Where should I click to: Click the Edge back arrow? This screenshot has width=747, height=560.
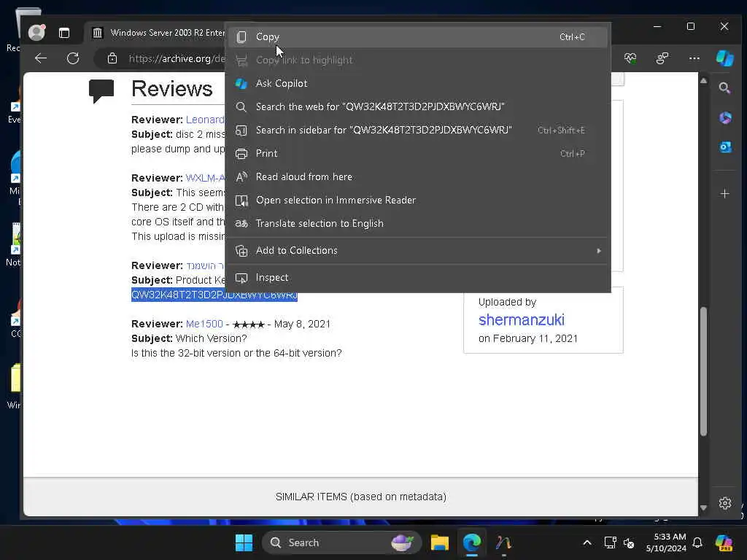[41, 58]
